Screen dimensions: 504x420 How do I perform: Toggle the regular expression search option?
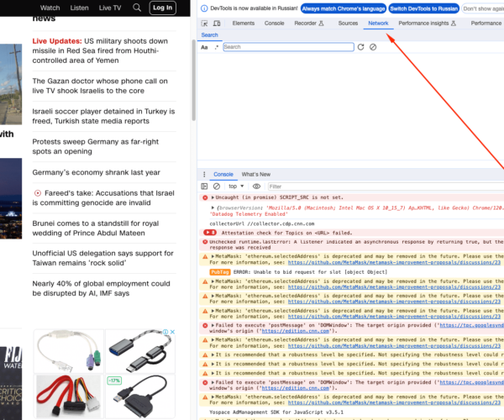(x=216, y=47)
